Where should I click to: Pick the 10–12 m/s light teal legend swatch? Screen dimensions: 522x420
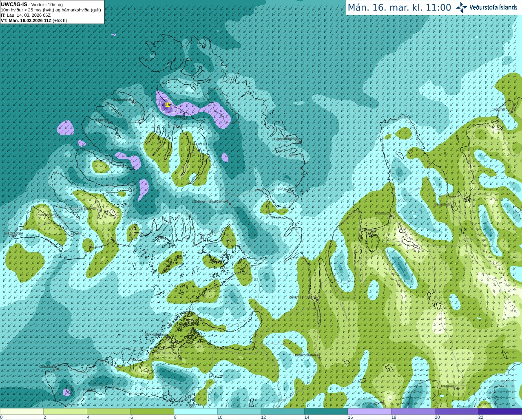[239, 411]
